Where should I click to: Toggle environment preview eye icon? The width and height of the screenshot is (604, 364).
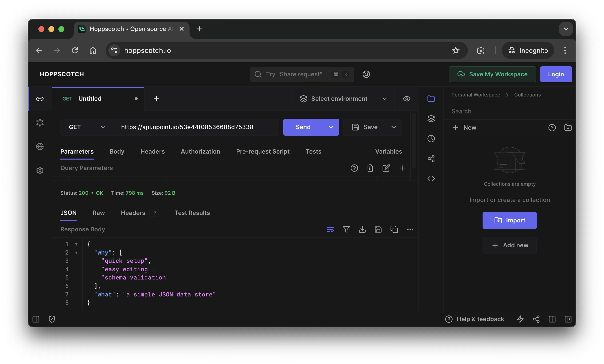407,99
